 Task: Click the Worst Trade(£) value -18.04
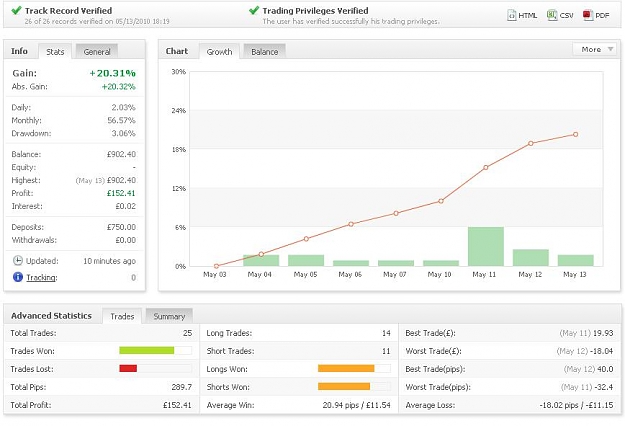601,351
